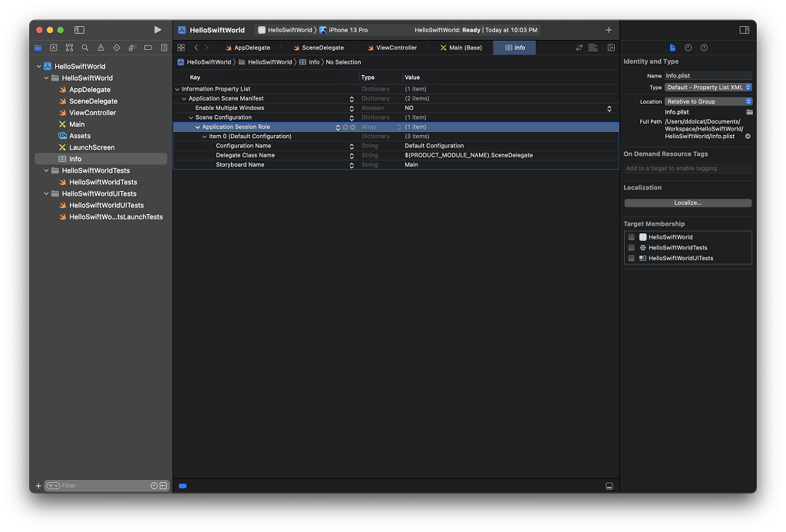The image size is (786, 532).
Task: Check HelloSwiftWorld target membership
Action: point(632,237)
